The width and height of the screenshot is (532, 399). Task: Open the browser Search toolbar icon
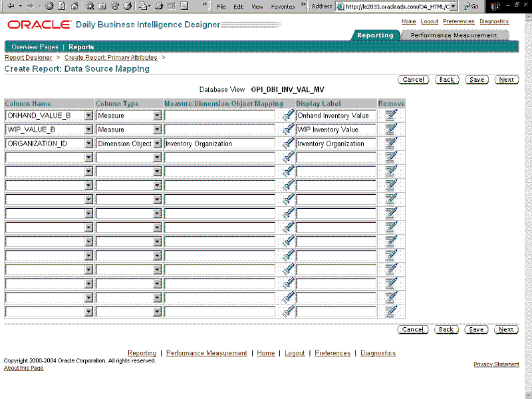point(90,6)
